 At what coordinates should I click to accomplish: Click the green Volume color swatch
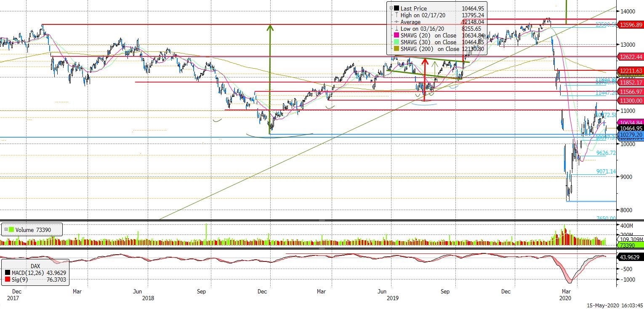point(11,230)
